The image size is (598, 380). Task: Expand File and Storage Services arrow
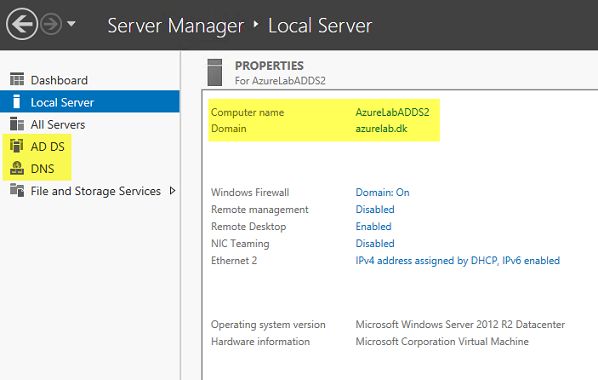coord(172,190)
